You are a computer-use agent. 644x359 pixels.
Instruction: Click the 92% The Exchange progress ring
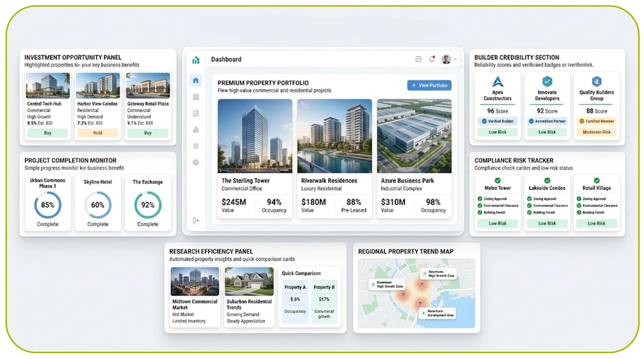click(x=148, y=205)
